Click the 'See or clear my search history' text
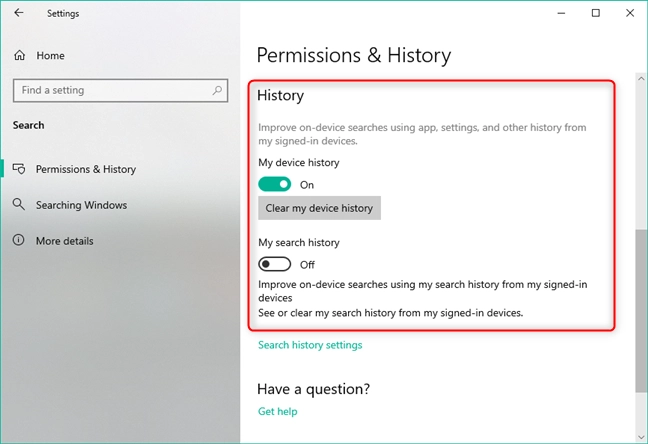 (391, 313)
